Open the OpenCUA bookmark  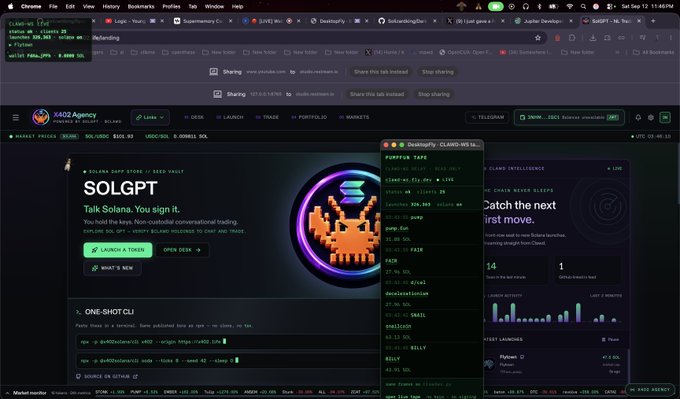tap(465, 52)
